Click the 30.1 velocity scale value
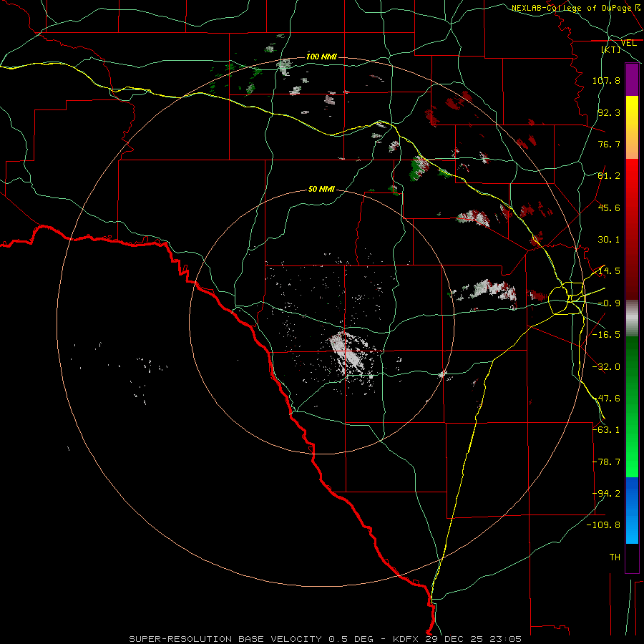 (x=609, y=240)
